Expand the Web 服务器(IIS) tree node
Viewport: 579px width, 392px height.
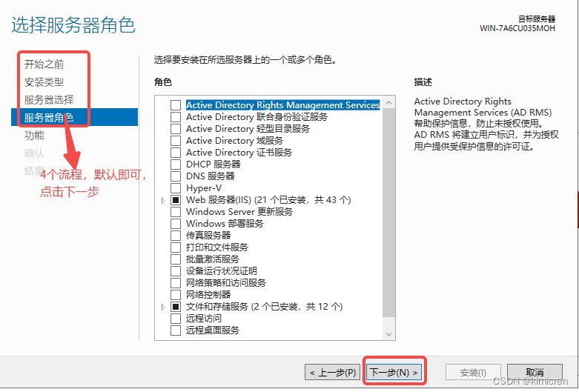pyautogui.click(x=163, y=200)
